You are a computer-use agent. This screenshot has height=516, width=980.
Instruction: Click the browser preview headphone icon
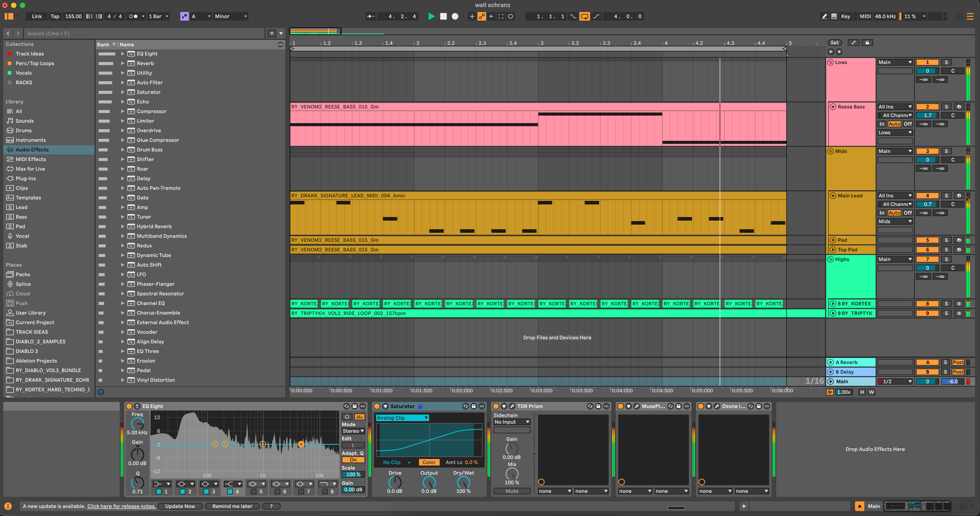101,392
